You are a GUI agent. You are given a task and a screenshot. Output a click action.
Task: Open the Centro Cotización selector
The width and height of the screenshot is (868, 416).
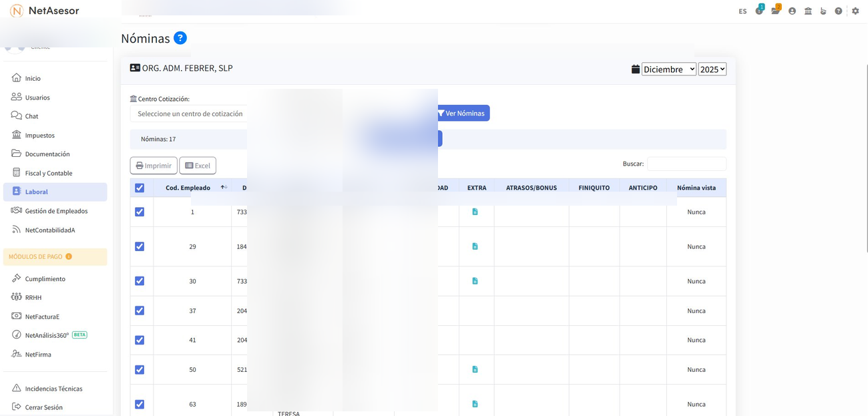click(190, 114)
